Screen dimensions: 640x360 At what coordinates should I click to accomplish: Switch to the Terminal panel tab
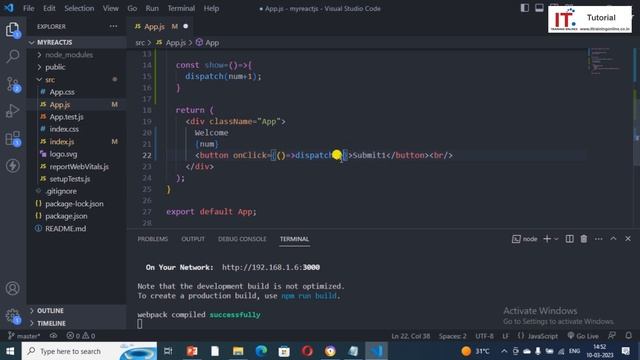[294, 239]
